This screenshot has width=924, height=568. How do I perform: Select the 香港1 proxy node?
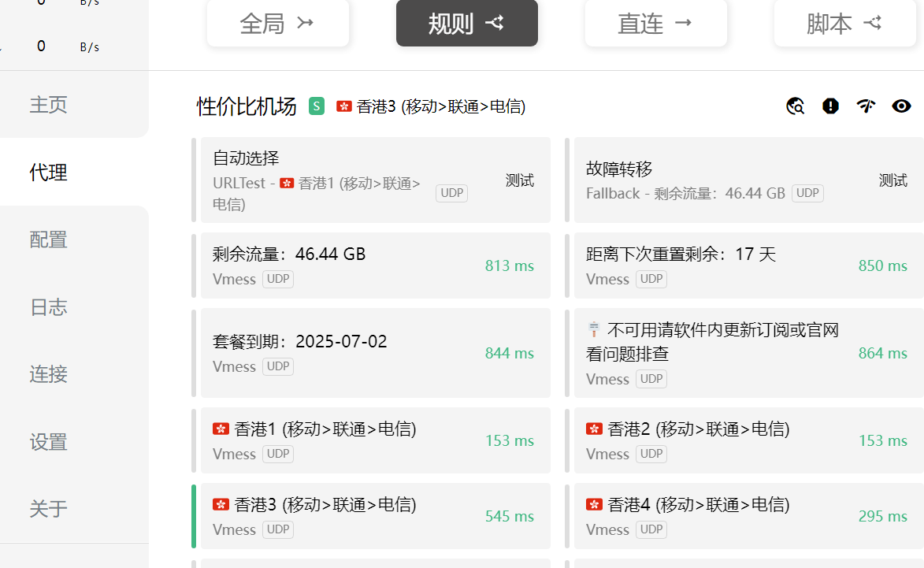click(x=376, y=440)
